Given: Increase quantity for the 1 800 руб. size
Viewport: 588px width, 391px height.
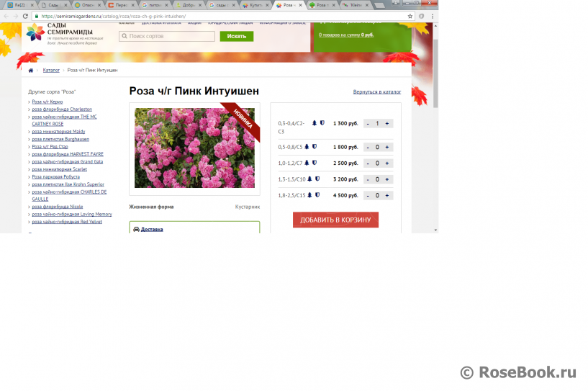Looking at the screenshot, I should (387, 147).
